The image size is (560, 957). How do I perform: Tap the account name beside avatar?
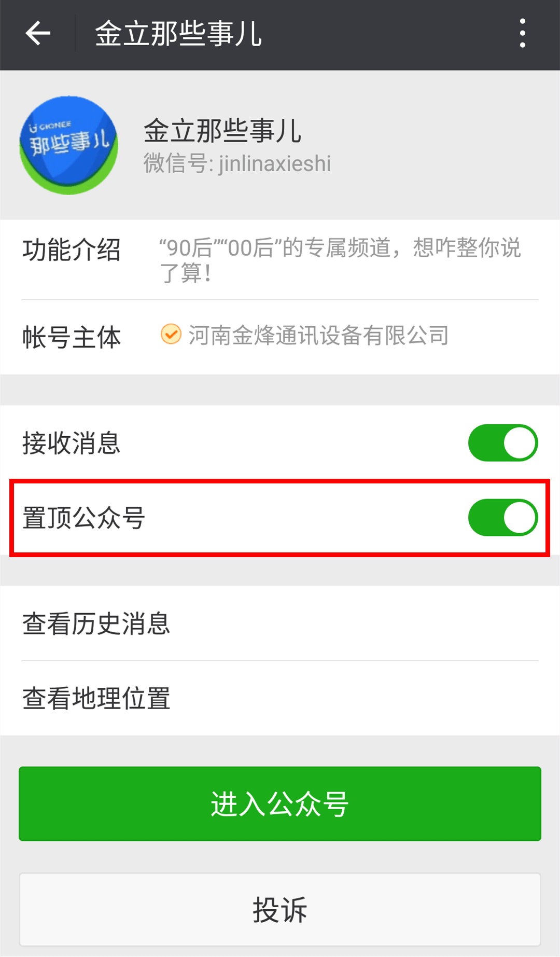pos(222,131)
